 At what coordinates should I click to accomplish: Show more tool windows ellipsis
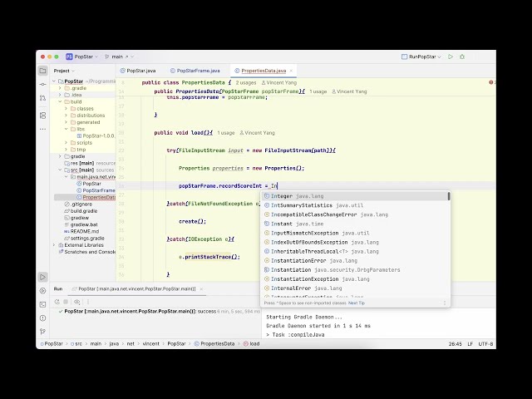coord(42,129)
